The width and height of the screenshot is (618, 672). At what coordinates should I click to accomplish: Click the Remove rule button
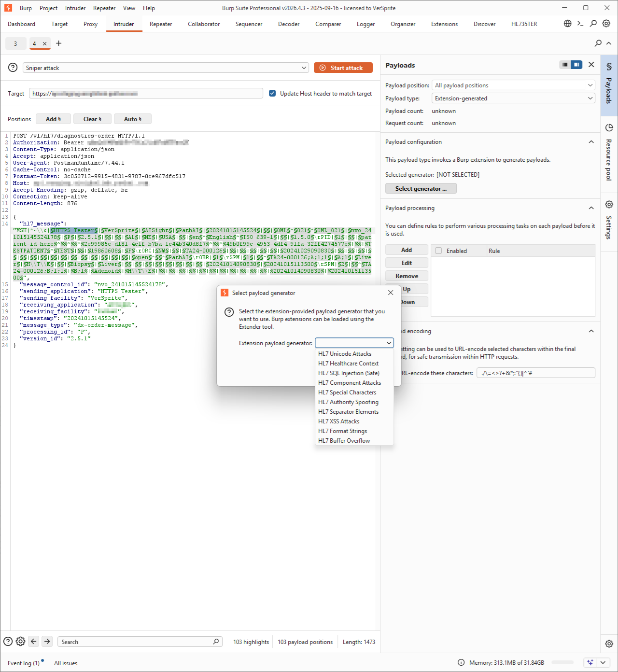pos(407,276)
